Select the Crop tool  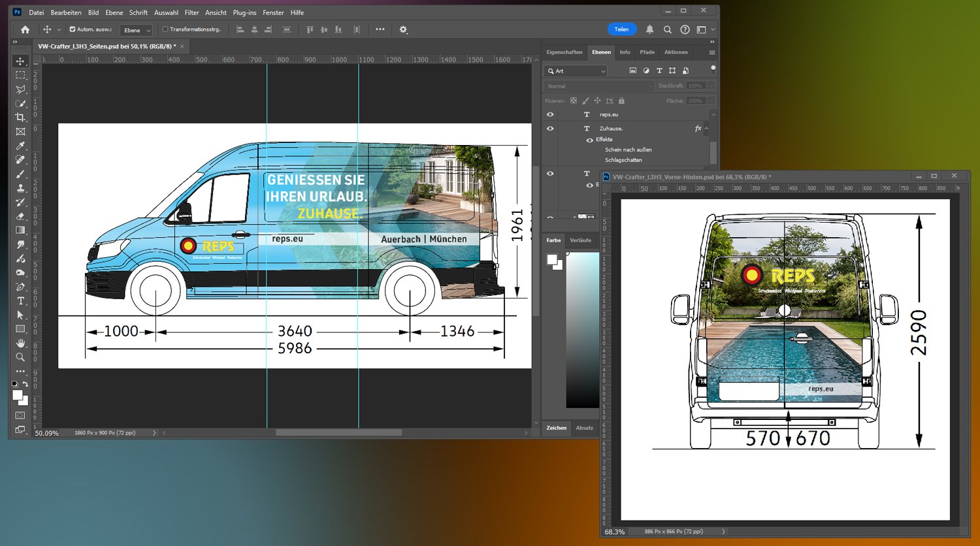point(20,118)
